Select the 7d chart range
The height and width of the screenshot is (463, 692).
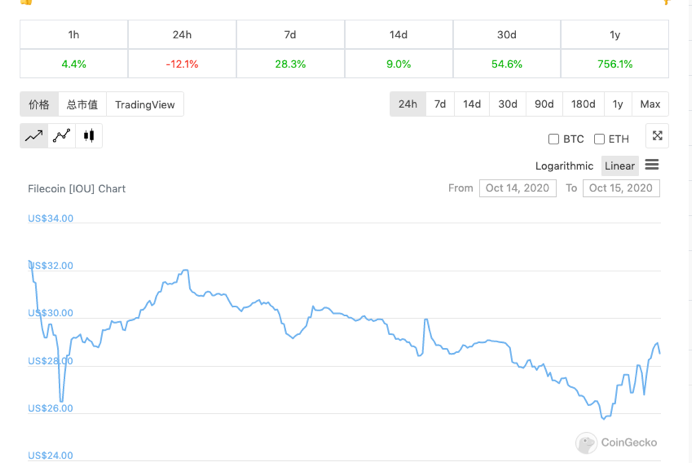pos(440,104)
